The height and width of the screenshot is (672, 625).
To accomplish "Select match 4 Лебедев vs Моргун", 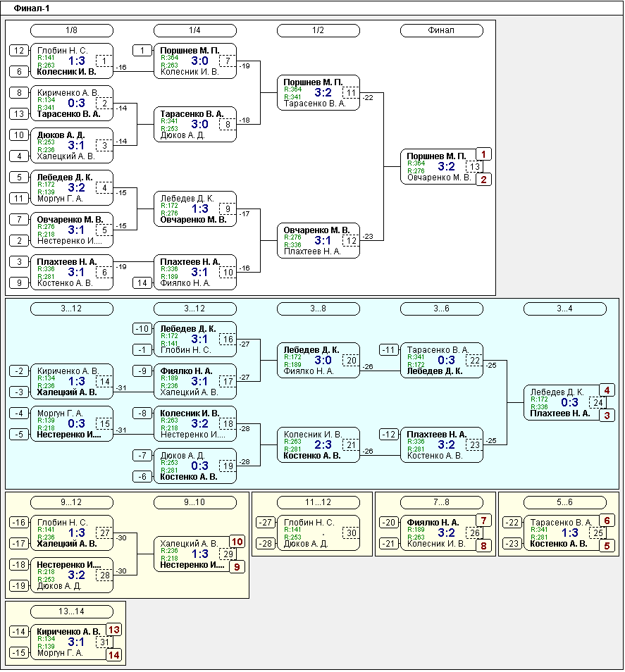I will pos(72,187).
